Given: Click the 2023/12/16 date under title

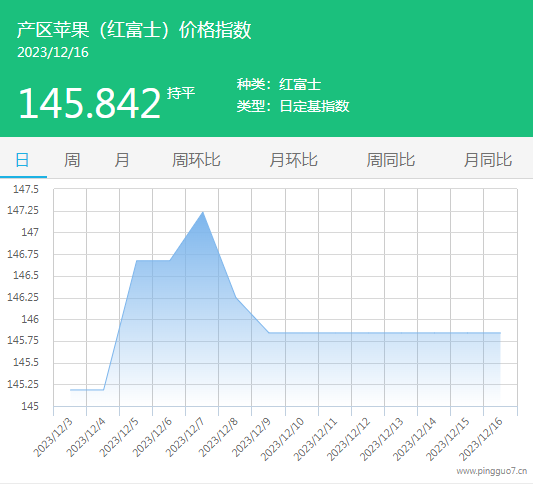Looking at the screenshot, I should click(53, 52).
